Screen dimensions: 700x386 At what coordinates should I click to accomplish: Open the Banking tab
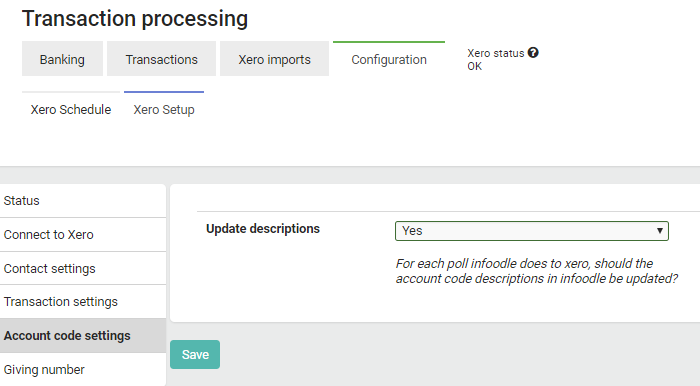[62, 59]
